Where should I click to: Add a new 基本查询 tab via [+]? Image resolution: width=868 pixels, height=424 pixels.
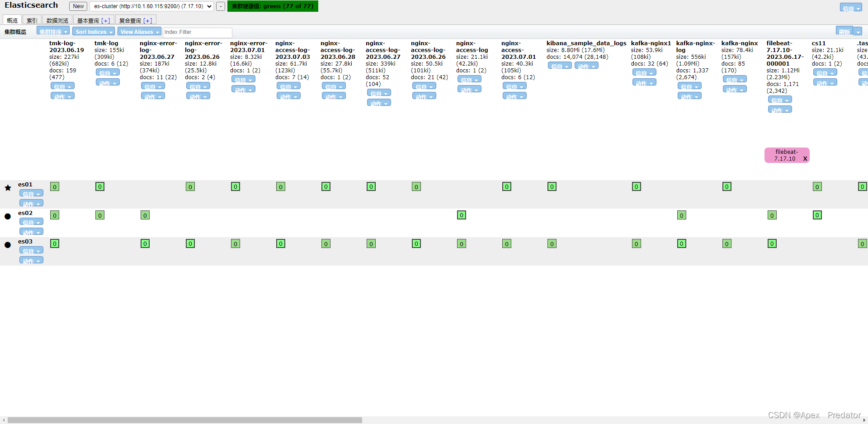(106, 21)
